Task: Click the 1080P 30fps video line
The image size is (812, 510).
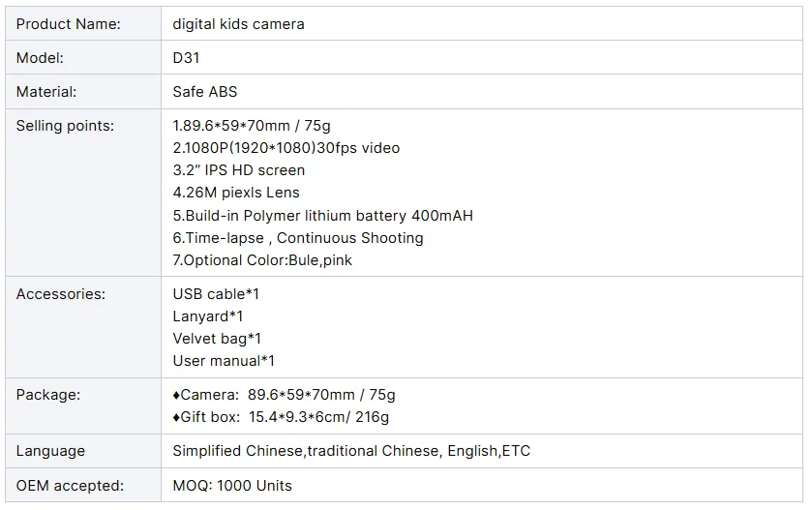Action: [x=286, y=148]
